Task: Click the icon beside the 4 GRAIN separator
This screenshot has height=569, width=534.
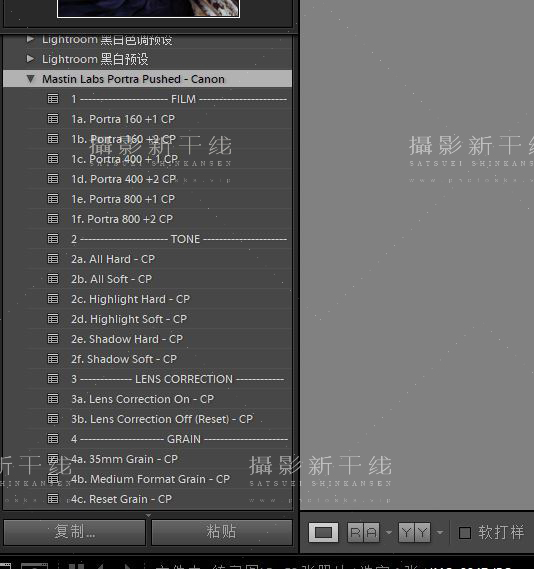Action: 53,439
